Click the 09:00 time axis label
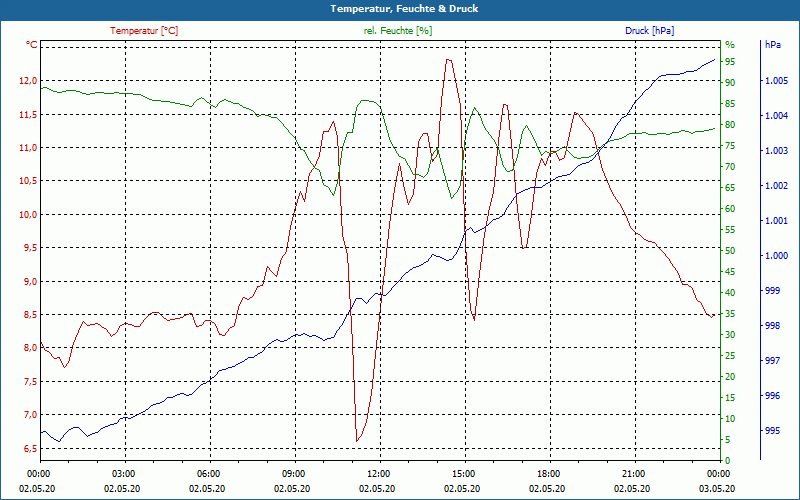Image resolution: width=800 pixels, height=500 pixels. pyautogui.click(x=295, y=473)
